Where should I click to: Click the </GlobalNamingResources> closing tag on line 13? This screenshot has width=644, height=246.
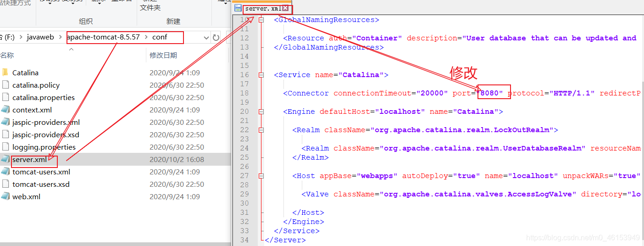tap(328, 47)
